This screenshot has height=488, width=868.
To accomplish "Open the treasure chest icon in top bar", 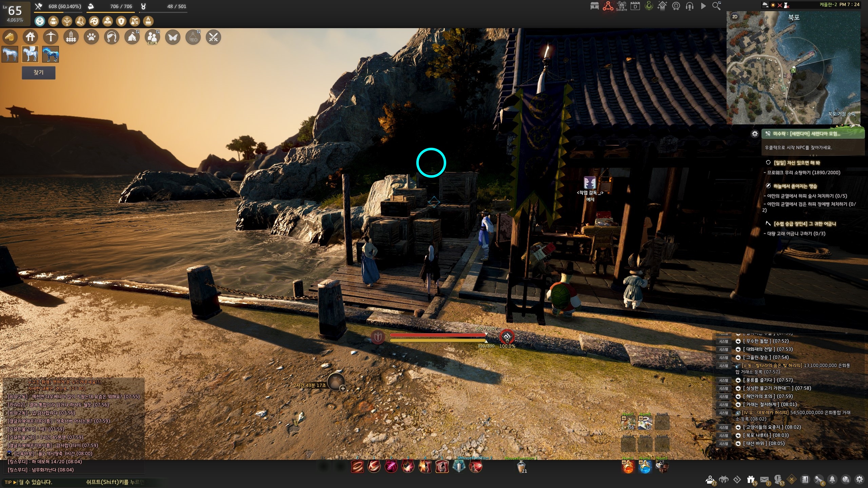I will coord(594,6).
